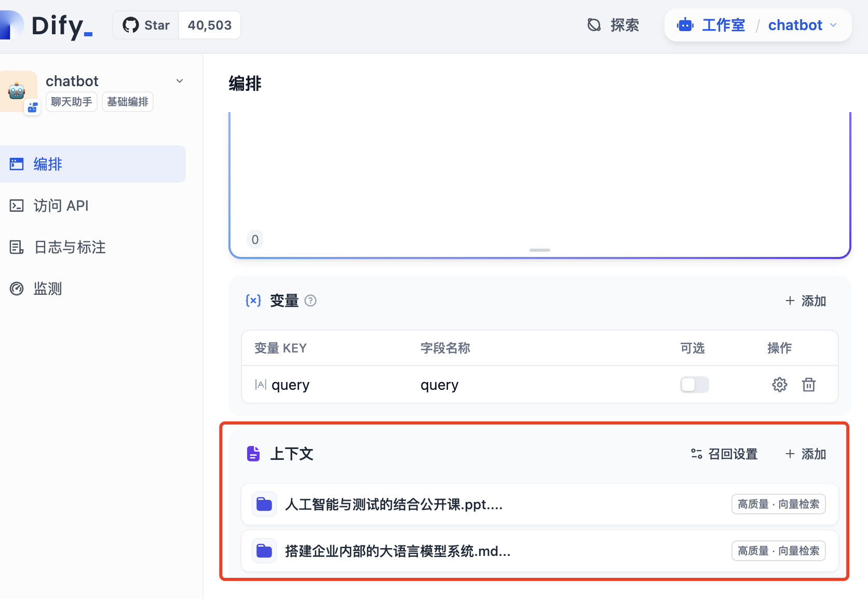Open the chatbot selector in top bar
The image size is (868, 599).
803,25
